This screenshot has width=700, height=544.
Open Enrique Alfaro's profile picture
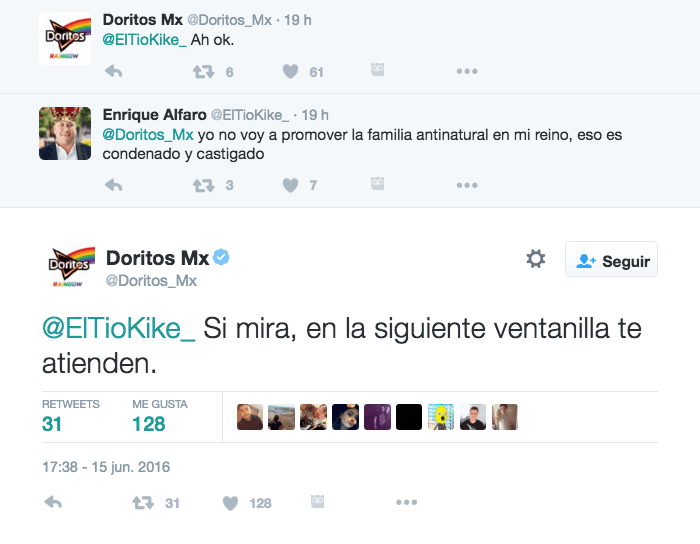click(x=65, y=132)
